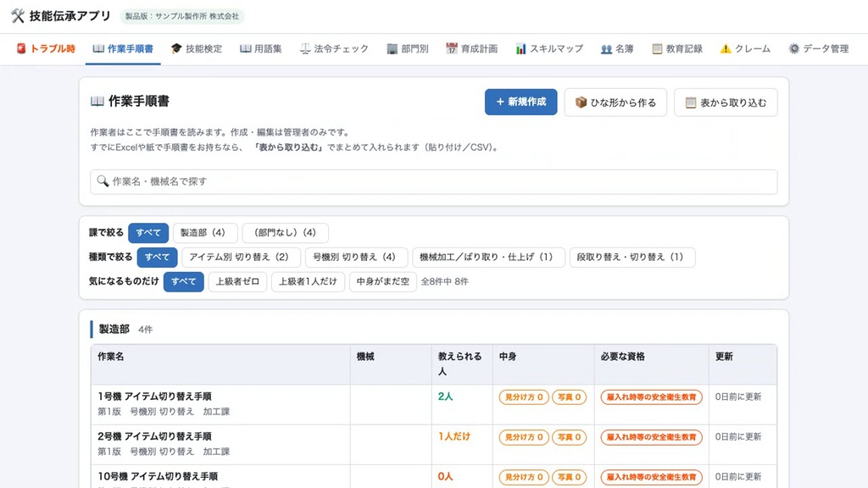Image resolution: width=868 pixels, height=488 pixels.
Task: Select すべて in the 気になるものだけ filter
Action: [184, 281]
